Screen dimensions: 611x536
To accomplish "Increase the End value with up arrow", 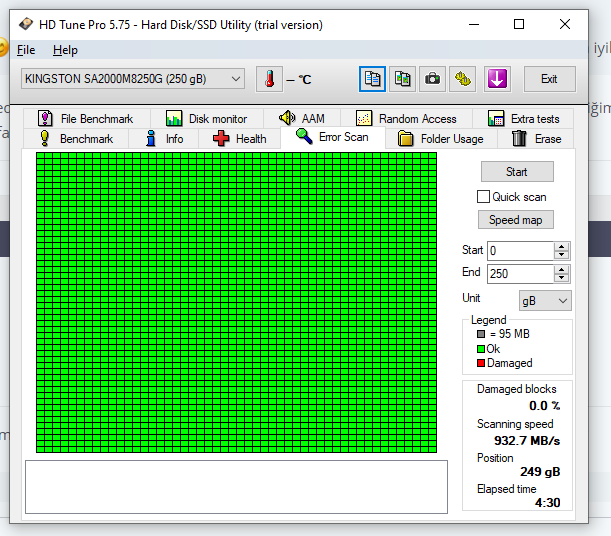I will tap(561, 270).
